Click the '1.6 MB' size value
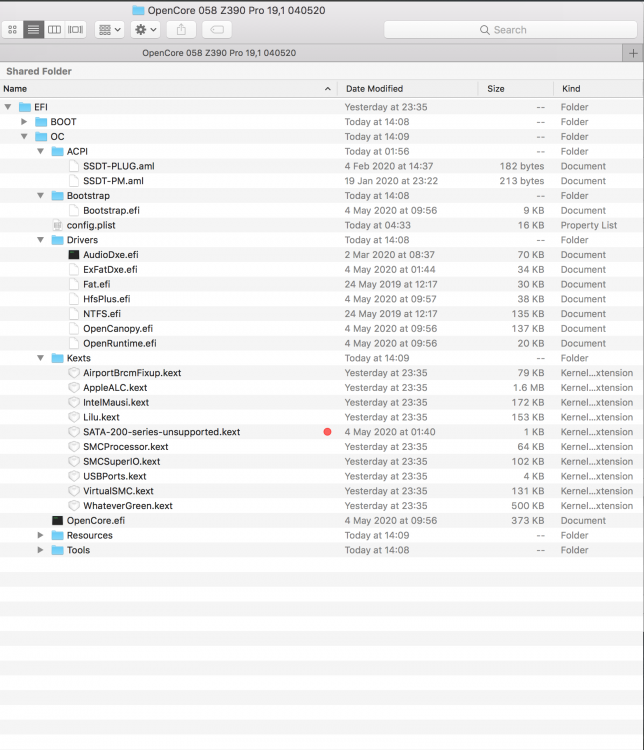This screenshot has width=644, height=750. [x=529, y=388]
